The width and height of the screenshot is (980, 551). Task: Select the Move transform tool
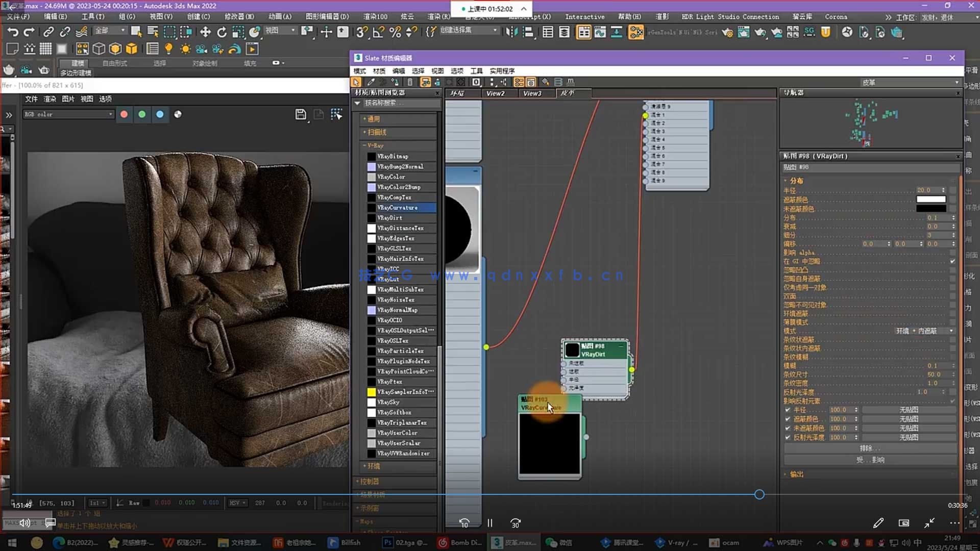coord(205,32)
